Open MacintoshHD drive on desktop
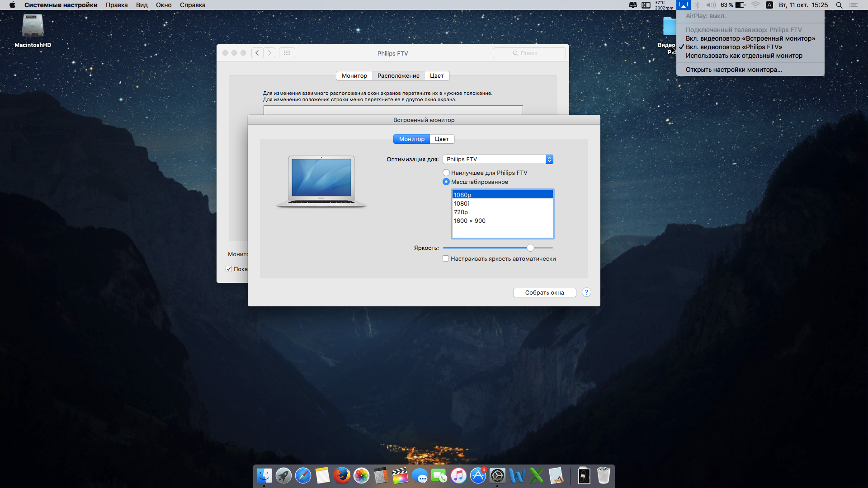The height and width of the screenshot is (488, 868). (x=33, y=31)
